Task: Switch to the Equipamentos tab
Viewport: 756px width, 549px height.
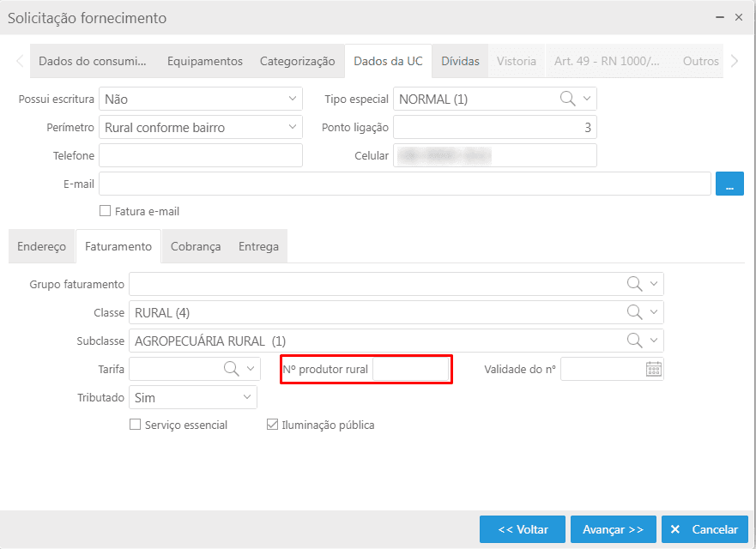Action: pyautogui.click(x=204, y=62)
